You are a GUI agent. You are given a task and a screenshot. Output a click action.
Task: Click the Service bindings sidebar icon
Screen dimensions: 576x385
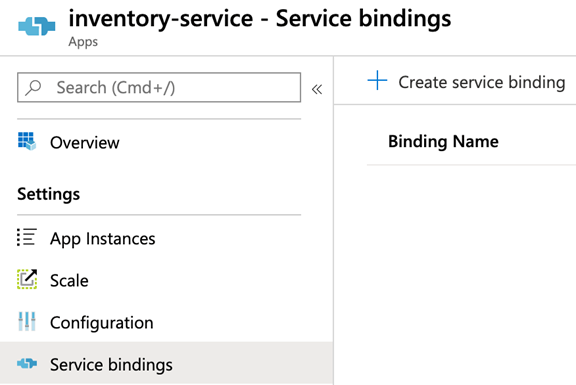pyautogui.click(x=27, y=363)
